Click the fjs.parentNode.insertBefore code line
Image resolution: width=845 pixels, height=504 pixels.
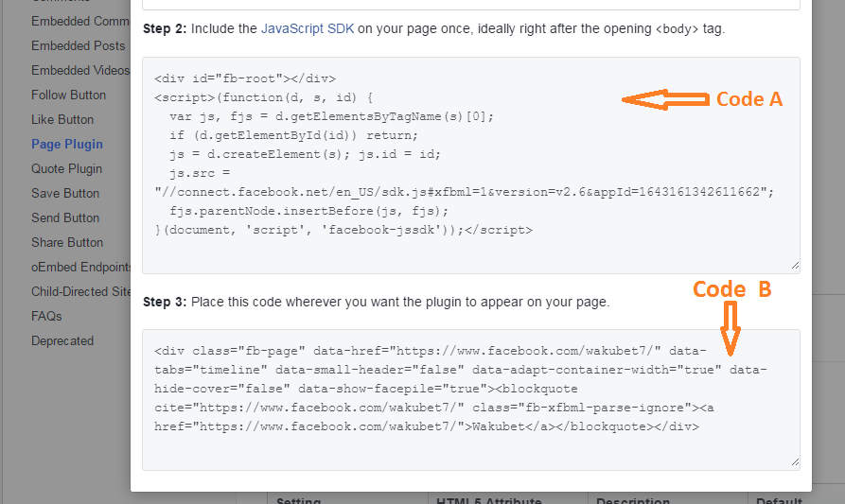[308, 211]
